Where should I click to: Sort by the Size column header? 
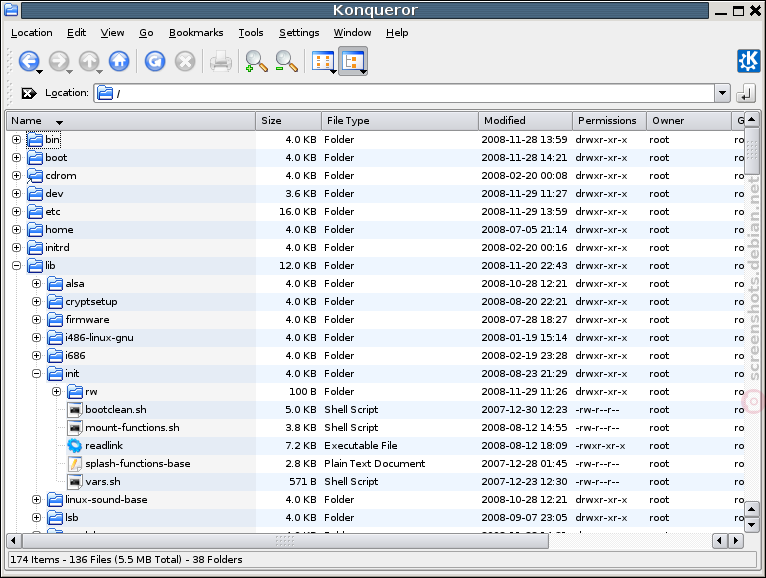pos(288,121)
